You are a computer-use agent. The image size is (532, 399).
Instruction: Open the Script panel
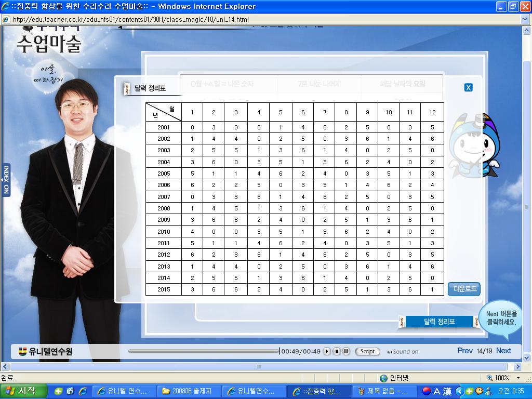click(367, 352)
